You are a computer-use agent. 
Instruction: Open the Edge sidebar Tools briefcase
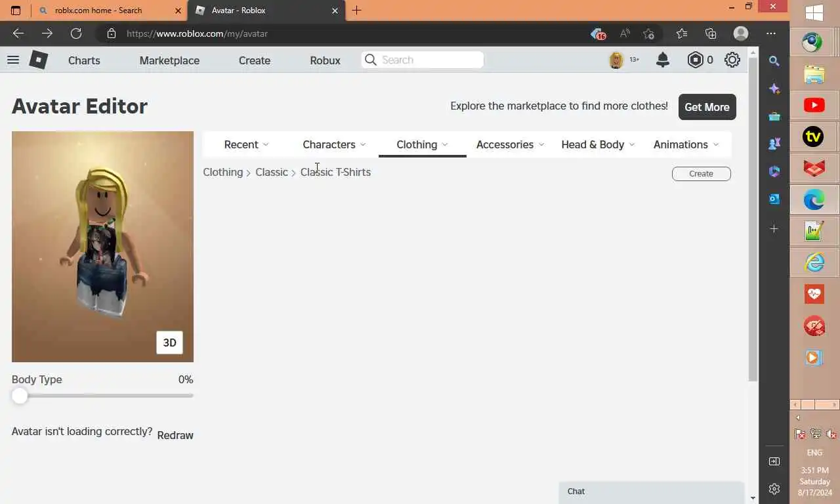coord(774,116)
